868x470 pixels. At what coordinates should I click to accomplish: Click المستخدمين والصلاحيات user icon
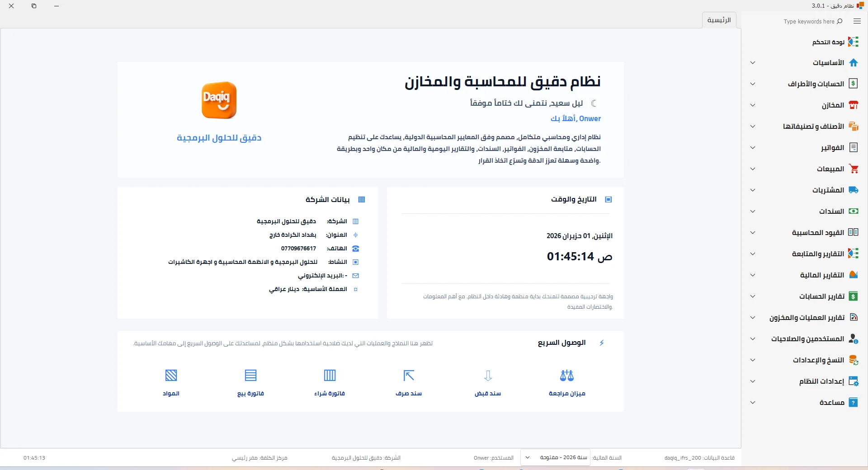tap(853, 338)
